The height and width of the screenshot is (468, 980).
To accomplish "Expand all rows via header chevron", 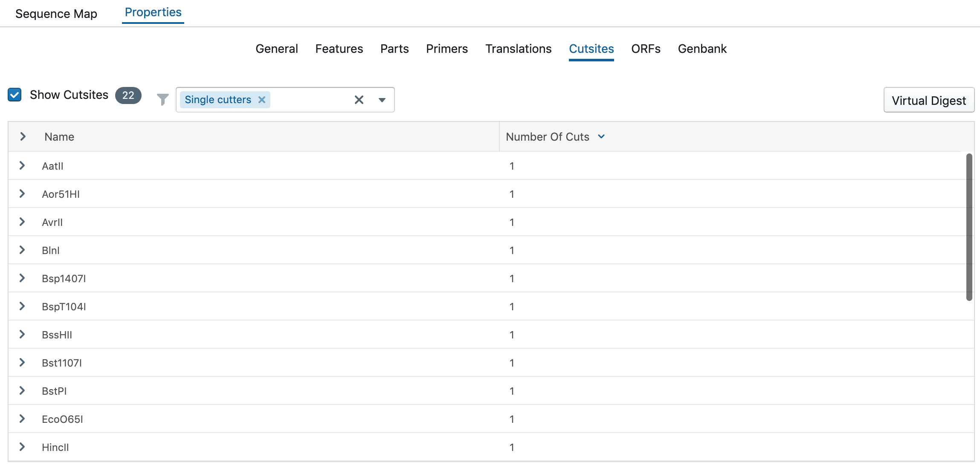I will (23, 136).
